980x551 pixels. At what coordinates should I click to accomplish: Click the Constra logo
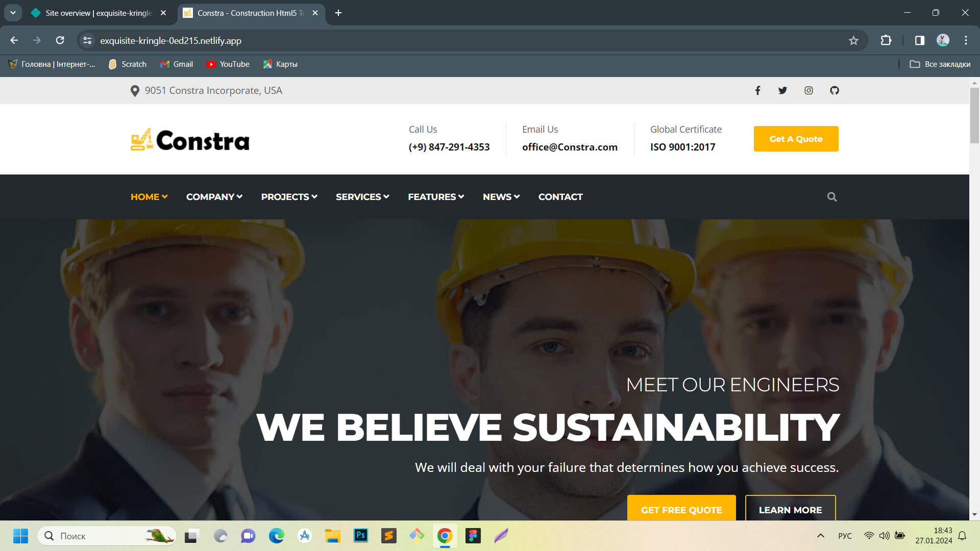[x=190, y=140]
